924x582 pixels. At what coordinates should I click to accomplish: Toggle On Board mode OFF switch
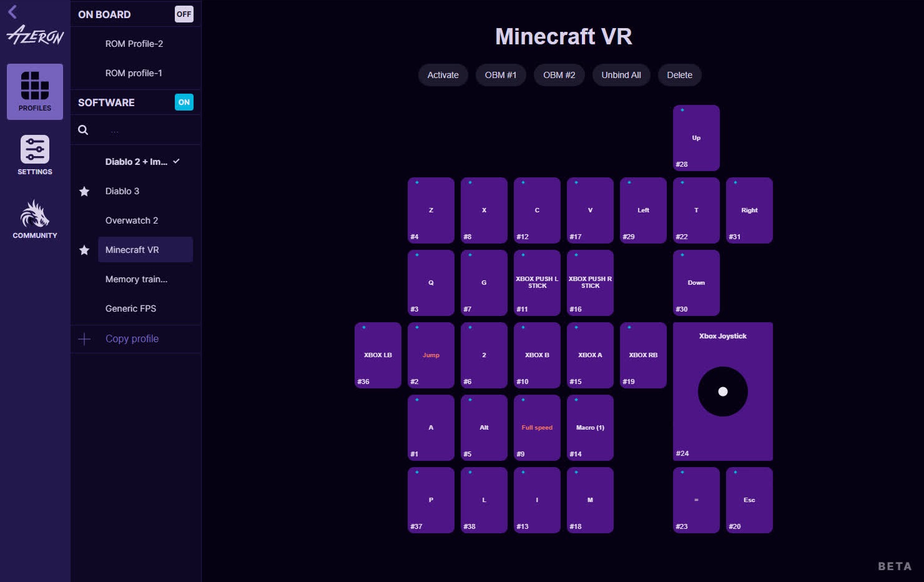(184, 14)
